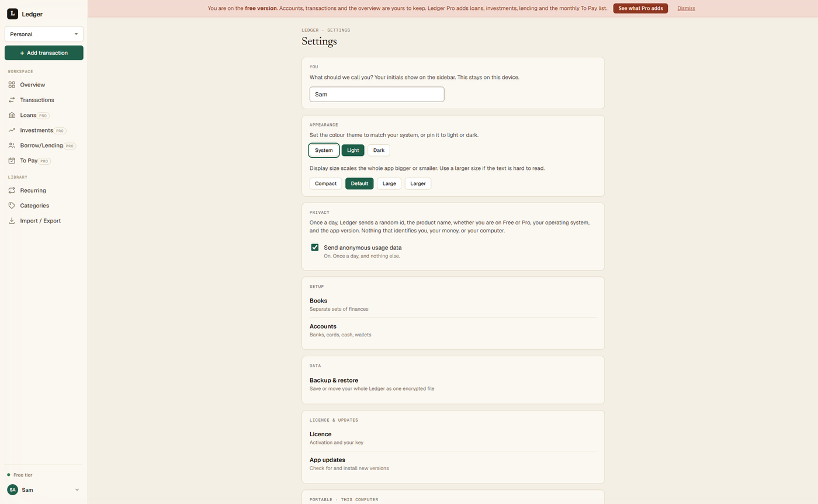Open Overview in the sidebar

point(44,85)
